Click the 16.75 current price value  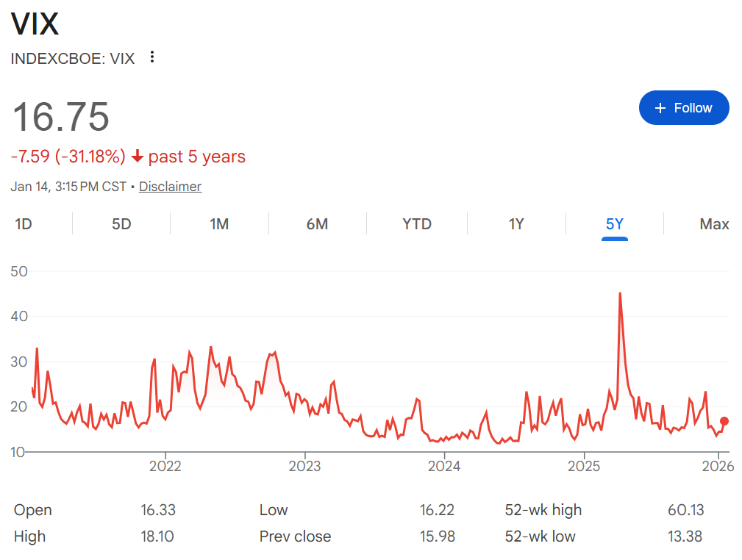click(61, 117)
